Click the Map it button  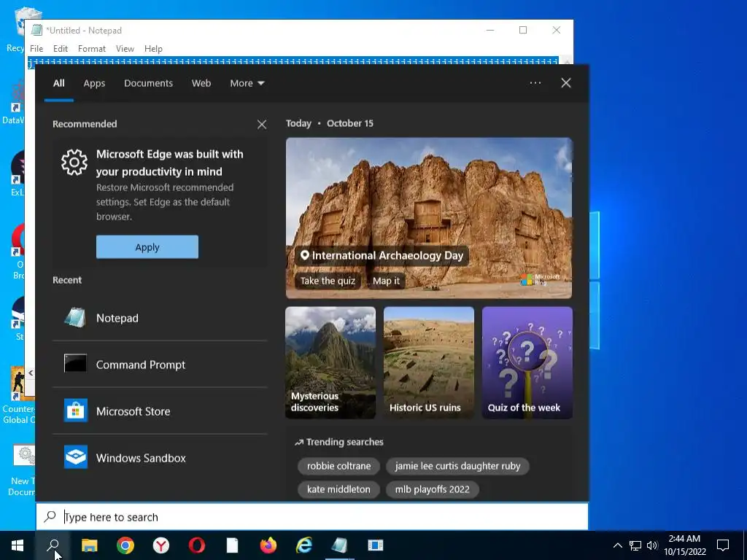pyautogui.click(x=386, y=281)
